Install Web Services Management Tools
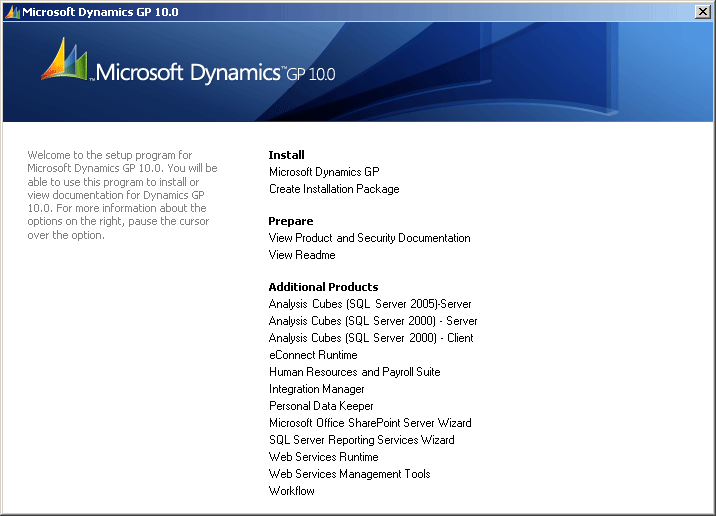This screenshot has height=516, width=716. coord(350,474)
